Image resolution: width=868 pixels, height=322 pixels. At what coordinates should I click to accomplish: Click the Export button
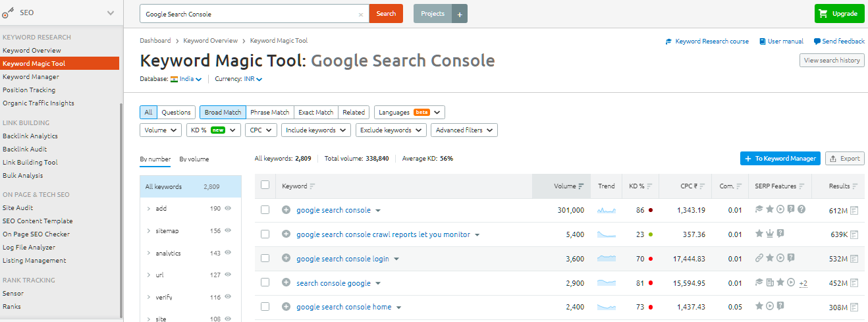coord(845,159)
